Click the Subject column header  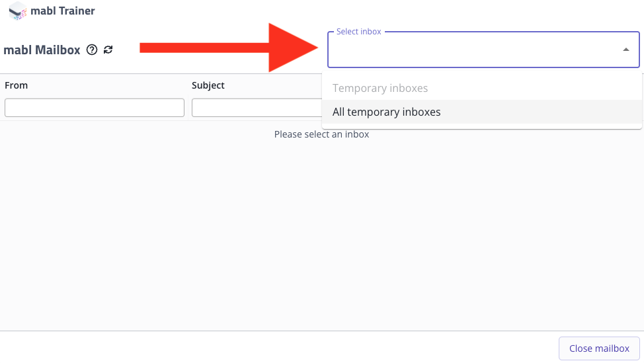point(208,85)
